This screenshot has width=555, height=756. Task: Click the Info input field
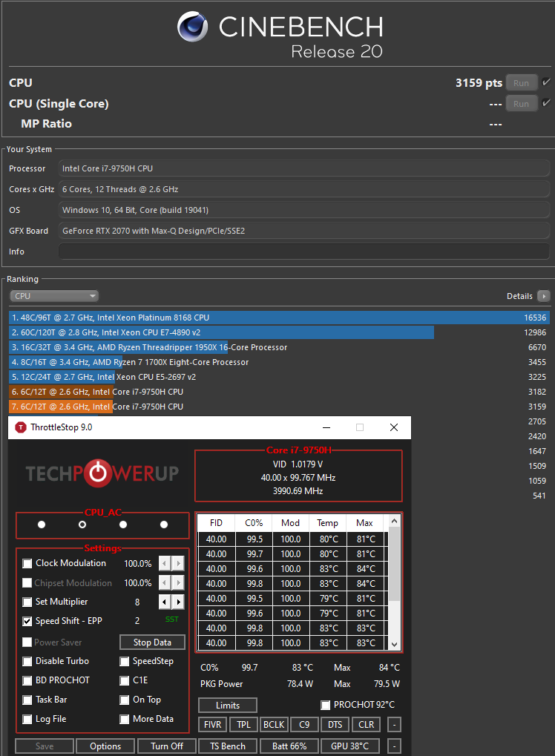(304, 252)
